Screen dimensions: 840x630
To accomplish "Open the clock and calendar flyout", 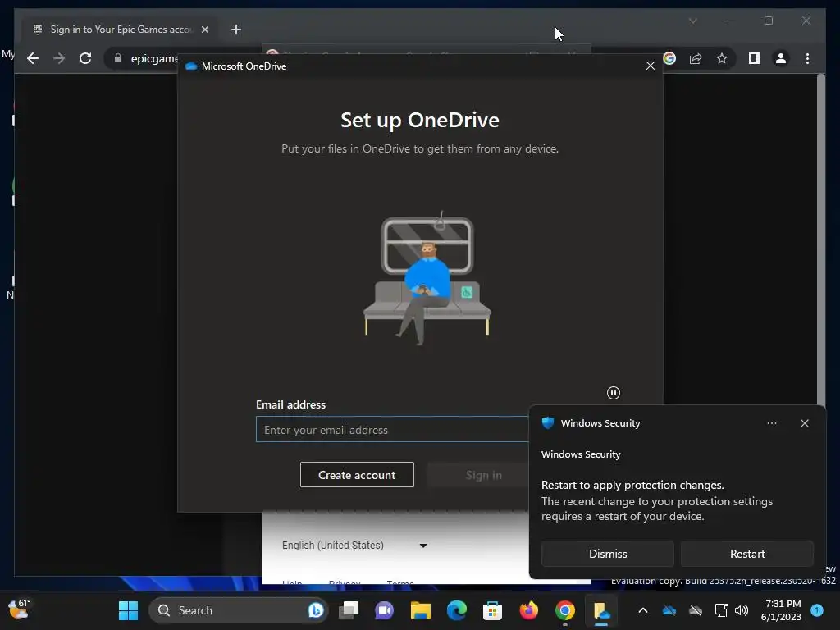I will tap(781, 610).
